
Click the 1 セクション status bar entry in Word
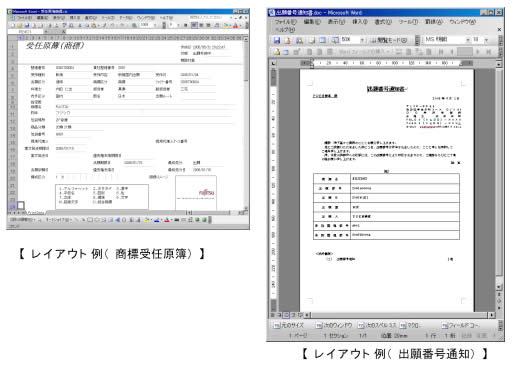click(x=336, y=336)
